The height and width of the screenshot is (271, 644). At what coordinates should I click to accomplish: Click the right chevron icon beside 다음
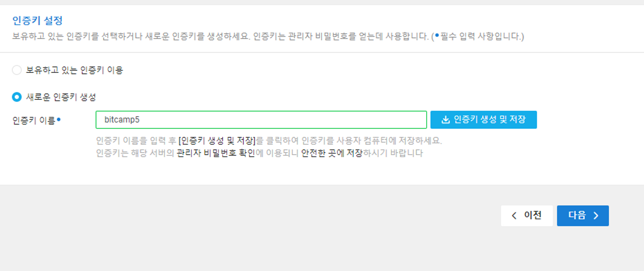tap(596, 216)
